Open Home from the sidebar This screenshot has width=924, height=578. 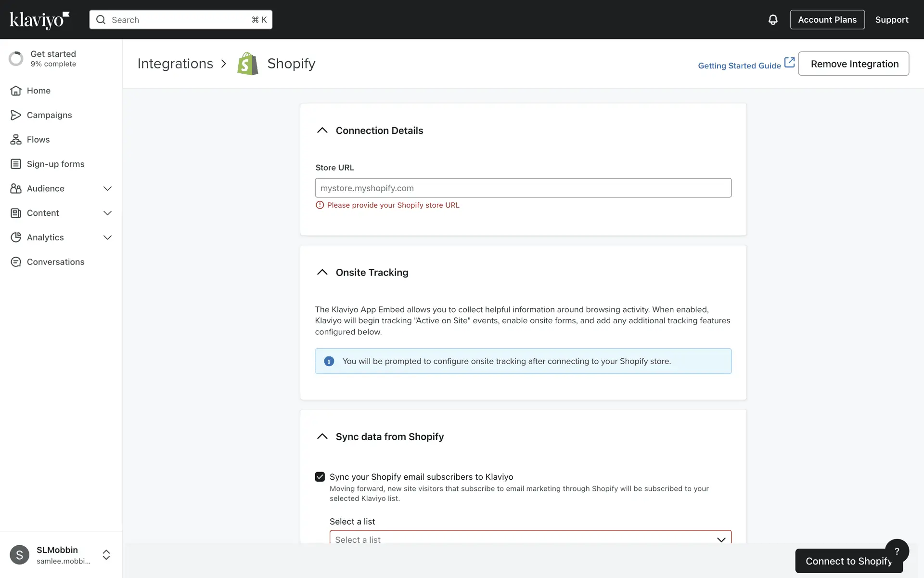point(38,91)
